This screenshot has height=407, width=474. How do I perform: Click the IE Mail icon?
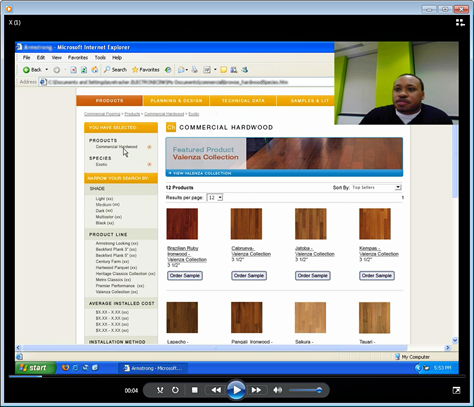coord(181,70)
